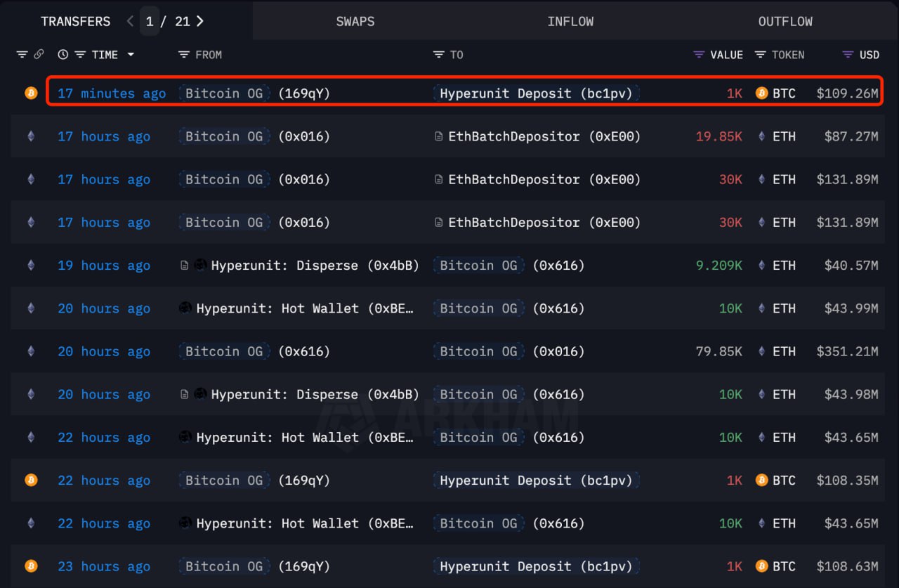Open the FROM column filter
The width and height of the screenshot is (899, 588).
click(184, 55)
